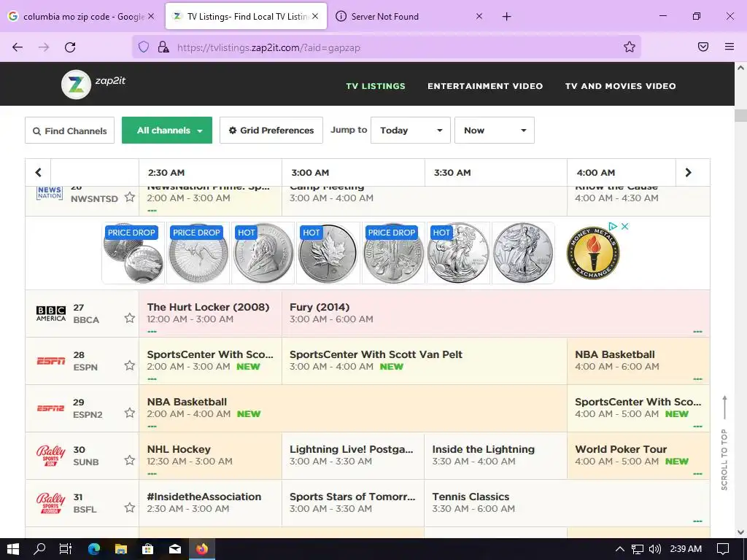
Task: Open the Task View taskbar icon
Action: click(x=66, y=549)
